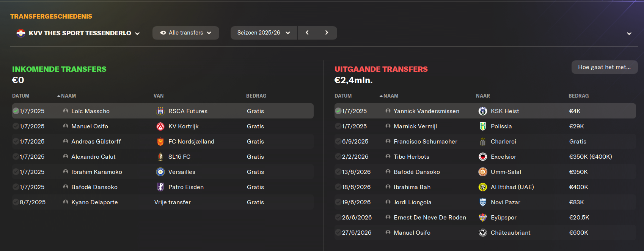This screenshot has width=644, height=251.
Task: Toggle the checkmark on Manuel Osifo incoming row
Action: 16,126
